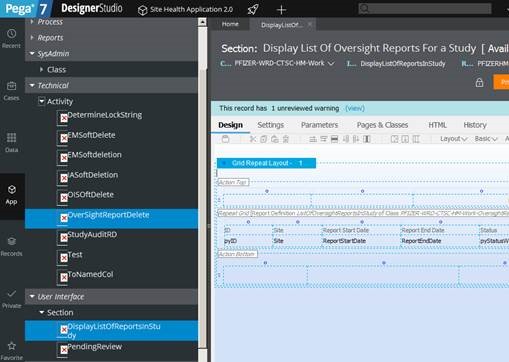Collapse the SysAdmin category
Image resolution: width=509 pixels, height=362 pixels.
click(32, 53)
